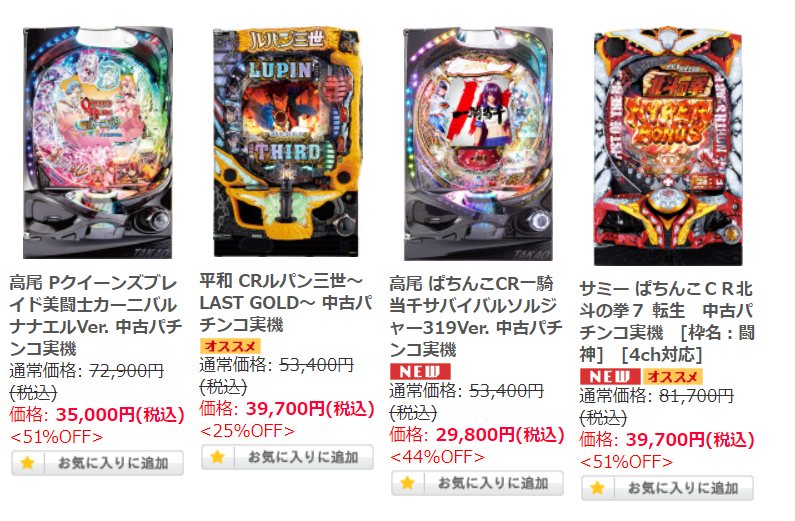Image resolution: width=795 pixels, height=521 pixels.
Task: Click the star icon under Queens Blade machine
Action: pos(28,463)
